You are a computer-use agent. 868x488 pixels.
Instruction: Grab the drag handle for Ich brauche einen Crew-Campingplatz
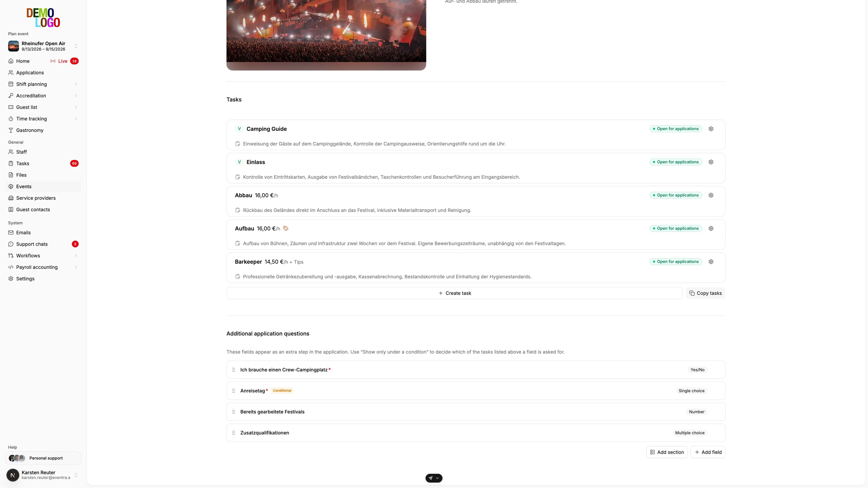click(x=234, y=370)
